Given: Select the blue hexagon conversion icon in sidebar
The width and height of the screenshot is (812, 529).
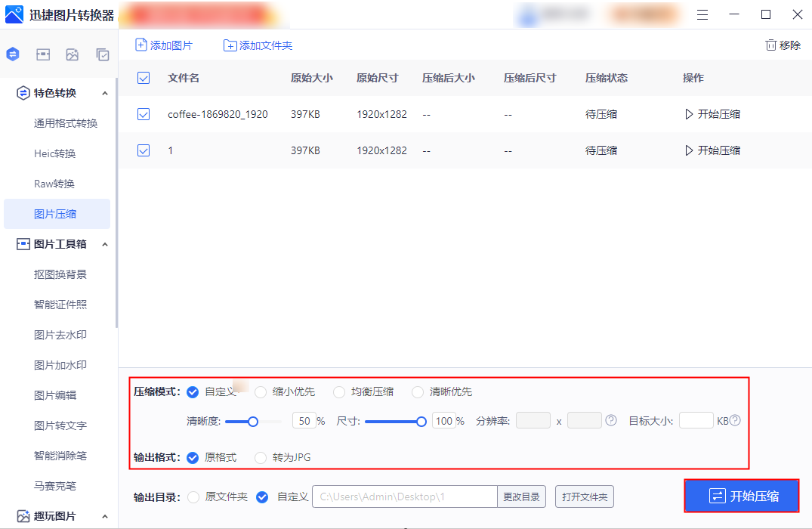Looking at the screenshot, I should [13, 54].
